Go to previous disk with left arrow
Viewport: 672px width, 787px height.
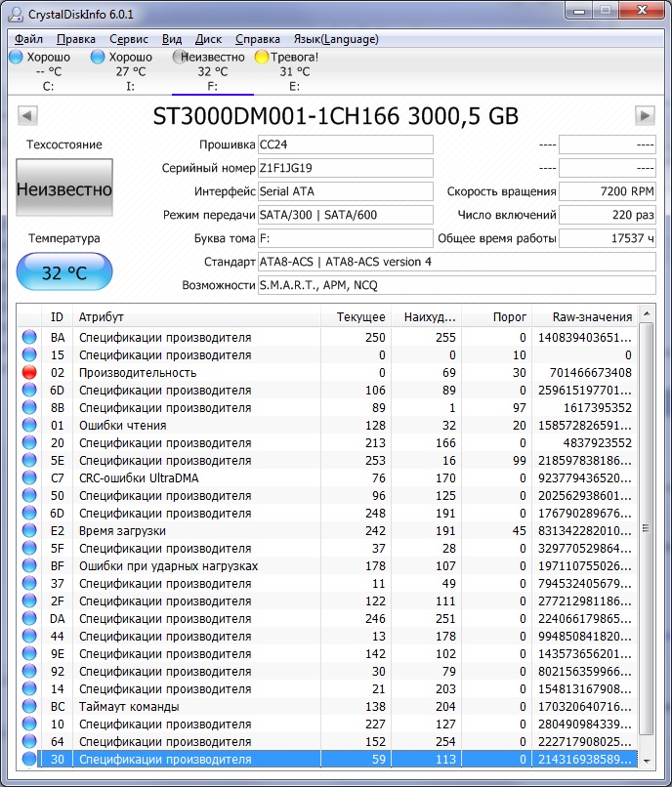tap(27, 115)
